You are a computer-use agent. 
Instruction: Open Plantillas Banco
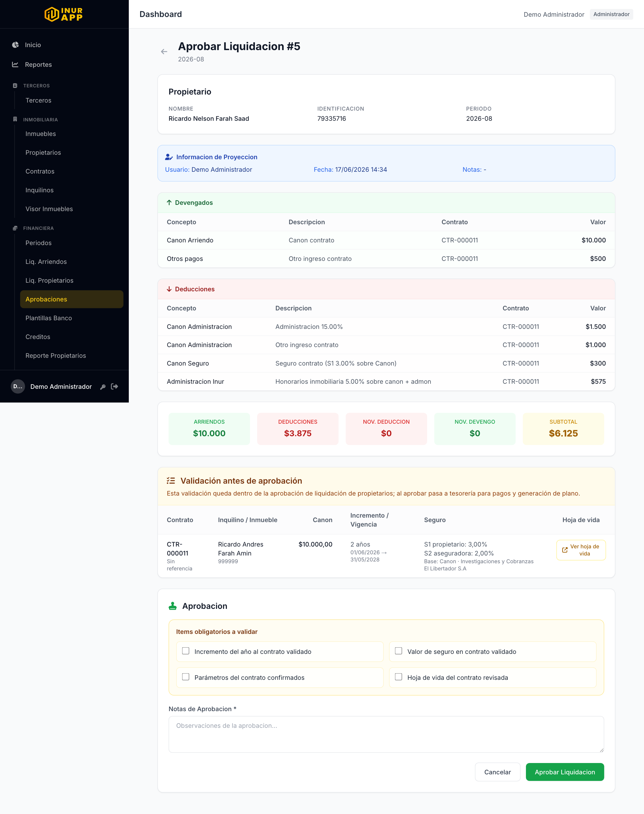click(x=72, y=318)
